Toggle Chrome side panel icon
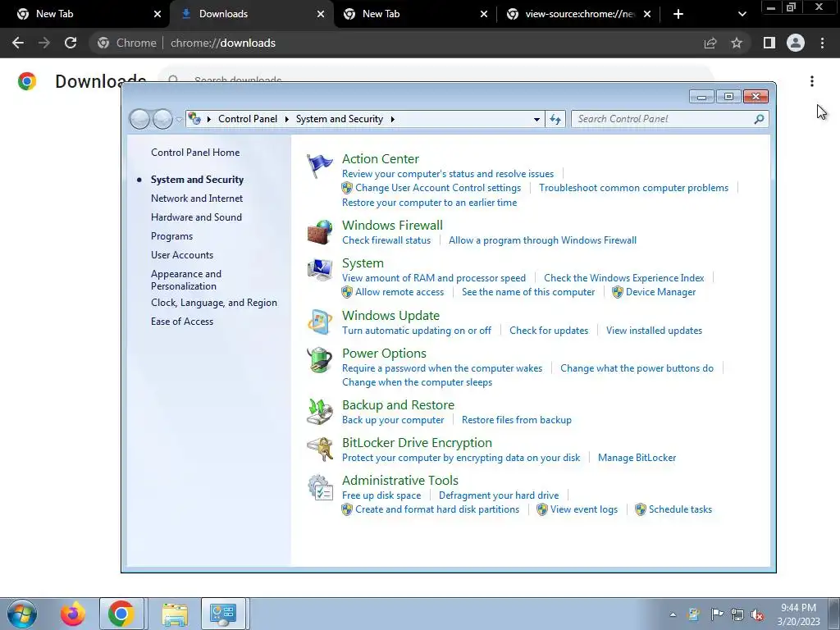 pyautogui.click(x=769, y=43)
